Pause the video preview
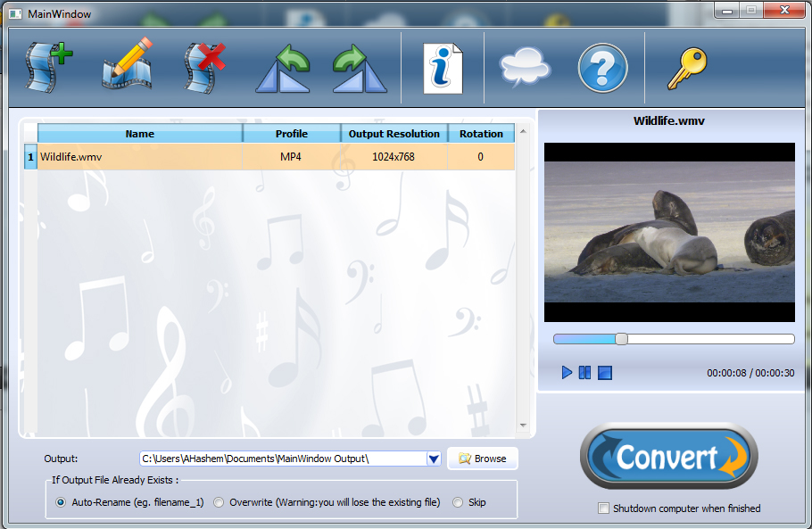The height and width of the screenshot is (529, 812). pos(584,373)
